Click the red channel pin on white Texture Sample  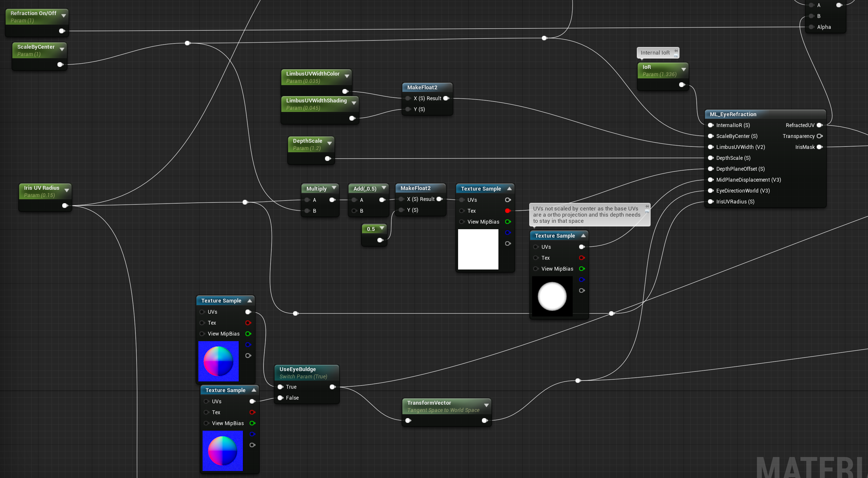click(507, 211)
